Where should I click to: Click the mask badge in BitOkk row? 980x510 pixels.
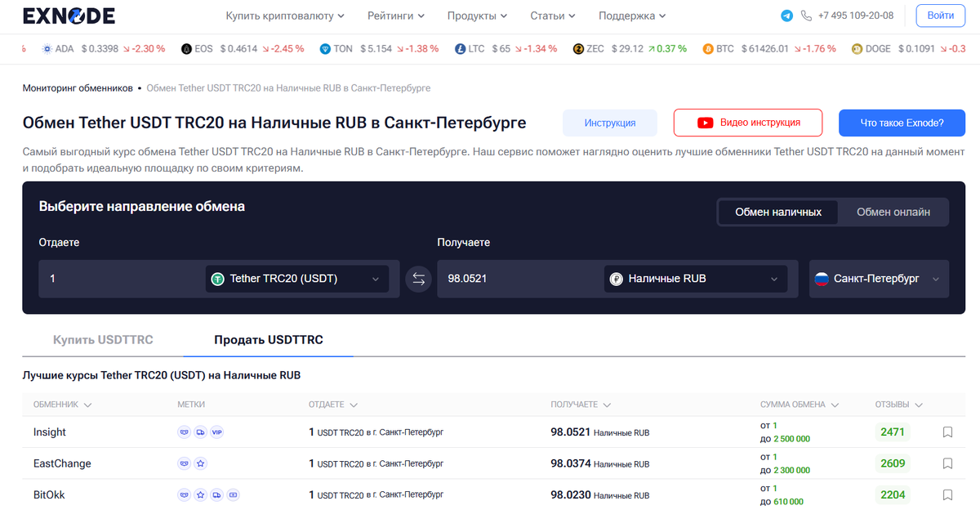tap(184, 494)
